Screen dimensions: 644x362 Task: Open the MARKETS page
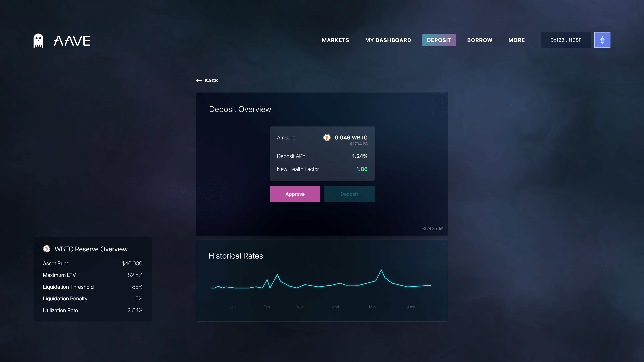point(335,40)
